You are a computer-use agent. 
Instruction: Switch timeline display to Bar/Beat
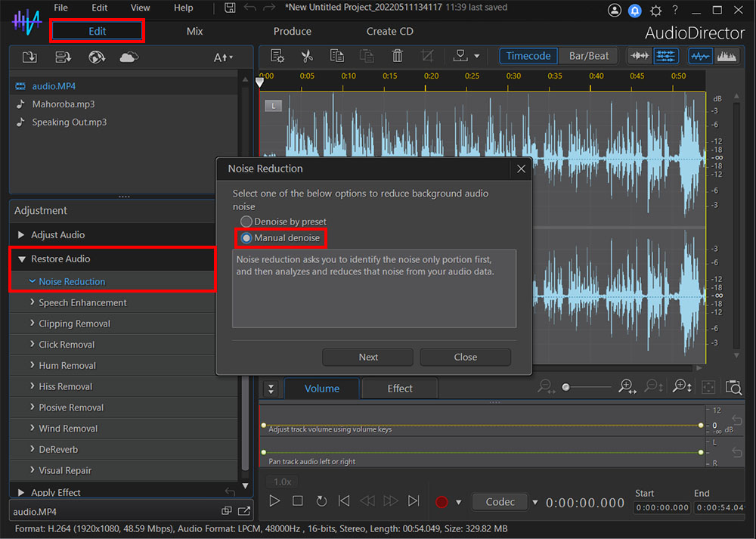[588, 55]
